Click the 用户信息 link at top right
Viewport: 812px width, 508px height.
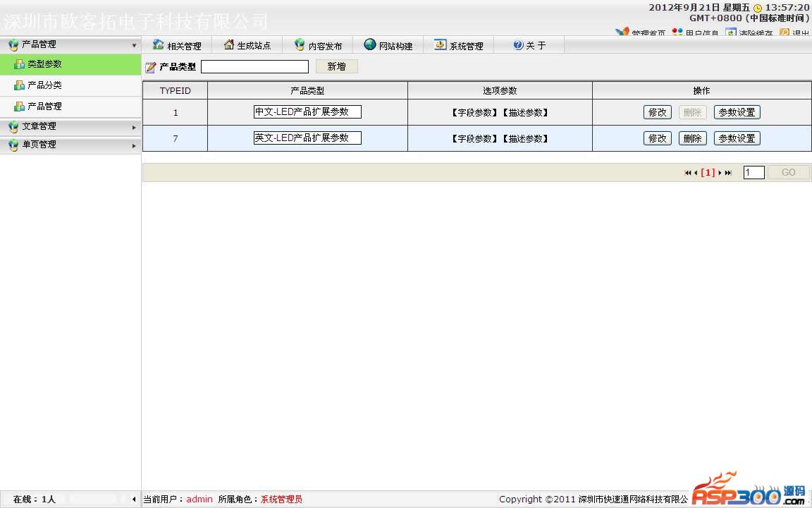[x=702, y=33]
